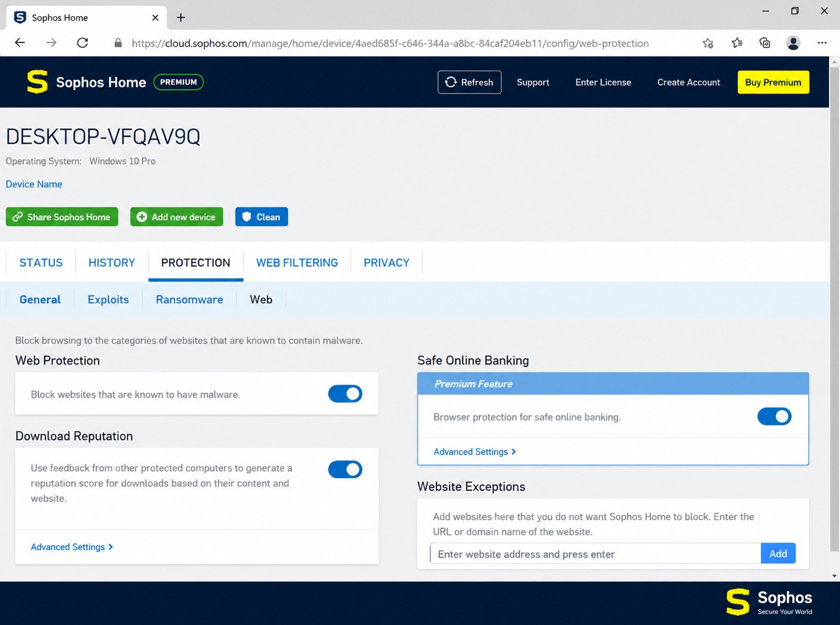This screenshot has height=625, width=840.
Task: Close the Sophos Home browser tab
Action: click(155, 18)
